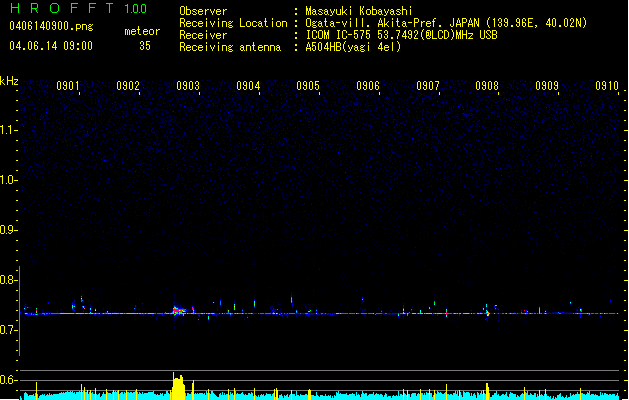Click the 1.0 kHz axis label
Image resolution: width=629 pixels, height=400 pixels.
8,180
